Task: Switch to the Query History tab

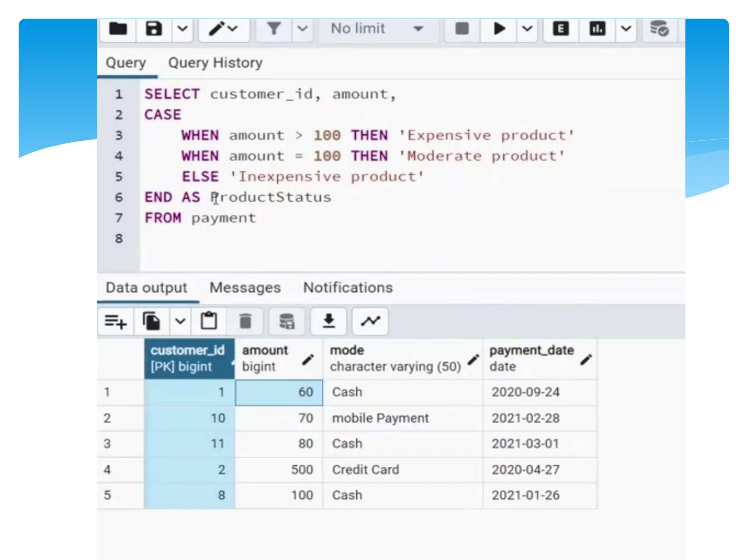Action: [x=215, y=63]
